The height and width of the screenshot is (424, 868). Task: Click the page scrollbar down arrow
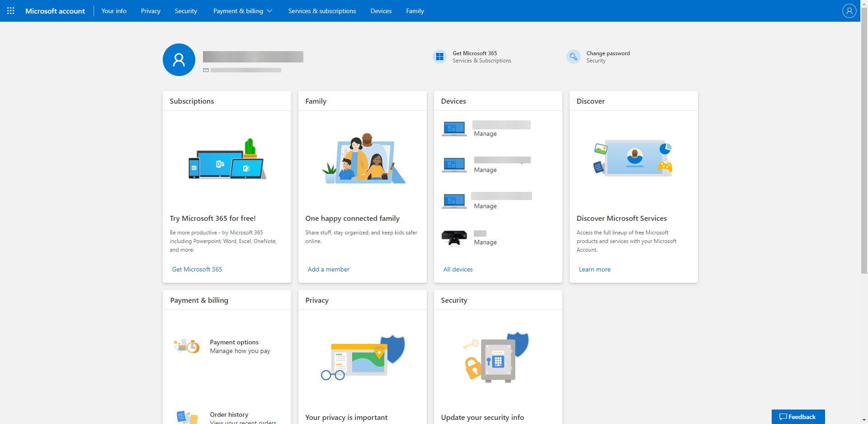[864, 420]
